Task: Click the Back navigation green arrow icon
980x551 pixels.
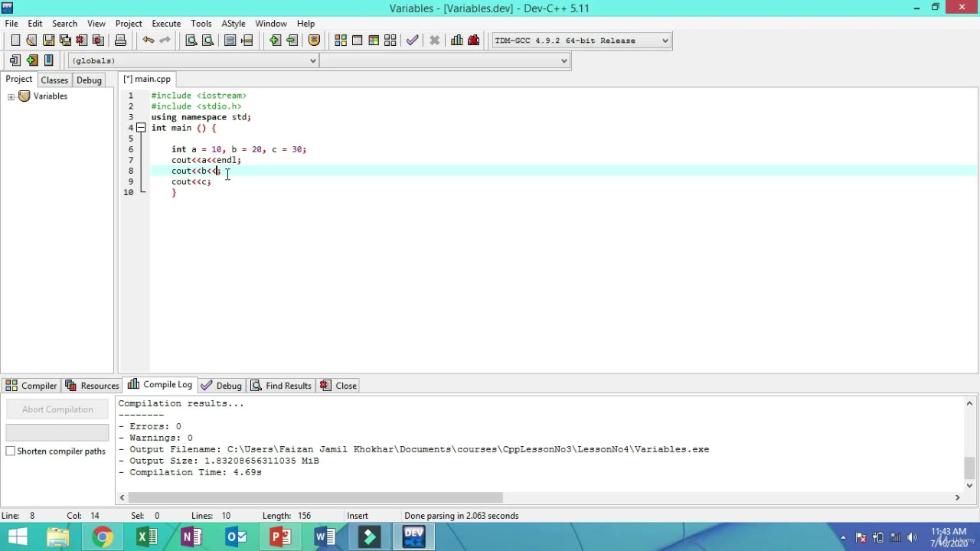Action: point(275,41)
